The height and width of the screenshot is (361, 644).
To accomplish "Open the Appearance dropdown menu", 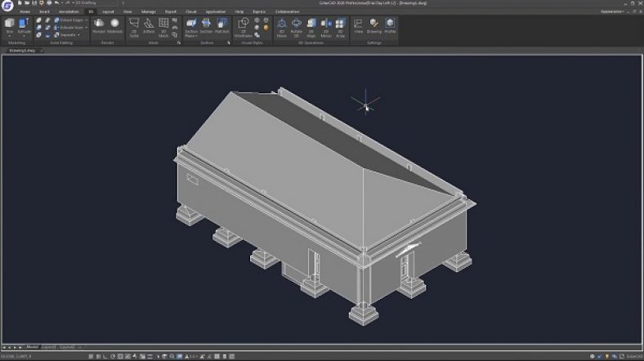I will [x=611, y=12].
